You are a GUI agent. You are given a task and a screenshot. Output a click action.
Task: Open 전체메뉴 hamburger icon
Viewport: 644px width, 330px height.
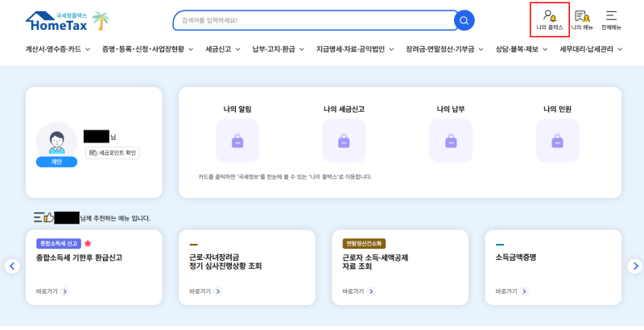click(x=611, y=19)
